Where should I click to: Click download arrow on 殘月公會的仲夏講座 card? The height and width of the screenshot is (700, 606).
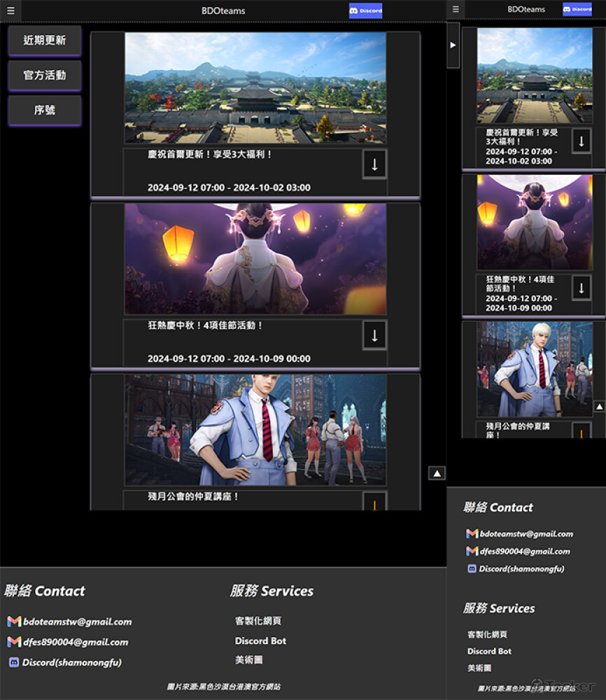tap(374, 503)
